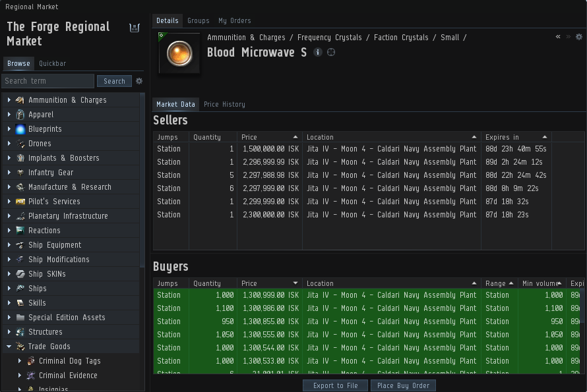The image size is (587, 392).
Task: Click the Blood Microwave S item thumbnail
Action: pos(179,53)
